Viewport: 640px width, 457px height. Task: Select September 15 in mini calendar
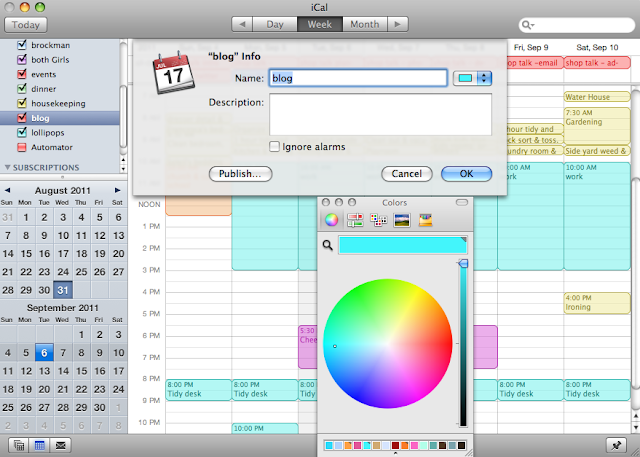[81, 371]
